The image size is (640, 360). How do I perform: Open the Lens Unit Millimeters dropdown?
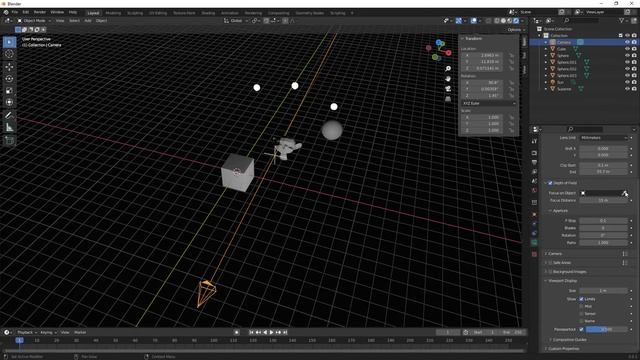pyautogui.click(x=604, y=138)
